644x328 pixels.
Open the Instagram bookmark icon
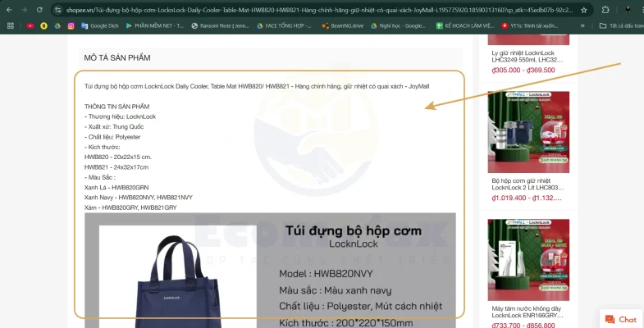click(71, 25)
